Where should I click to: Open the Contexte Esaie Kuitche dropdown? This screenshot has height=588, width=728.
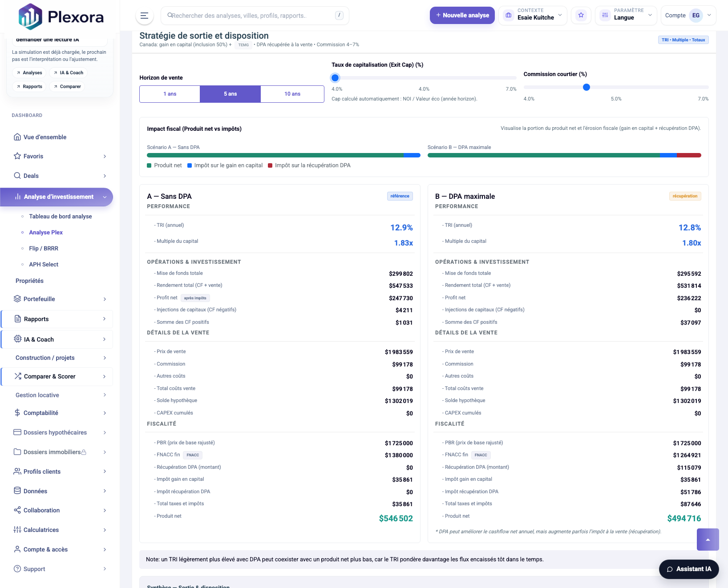533,16
